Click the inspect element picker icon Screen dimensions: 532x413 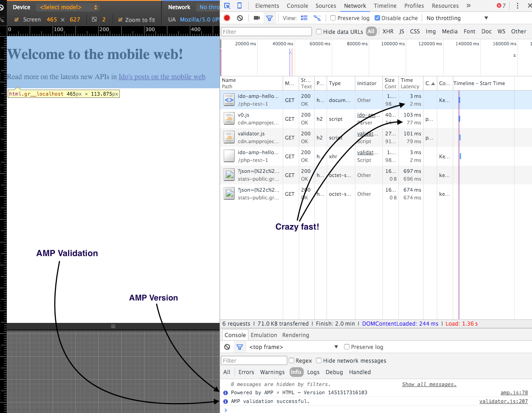227,6
